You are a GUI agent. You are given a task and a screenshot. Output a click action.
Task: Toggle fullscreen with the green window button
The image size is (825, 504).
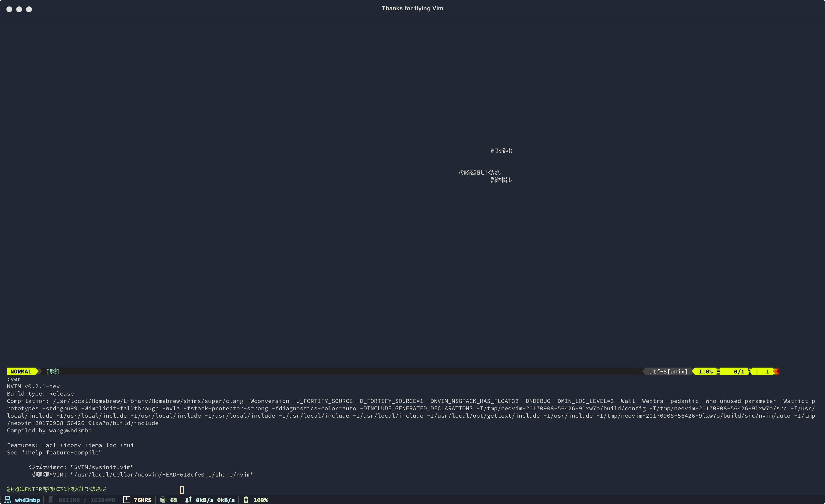click(29, 9)
